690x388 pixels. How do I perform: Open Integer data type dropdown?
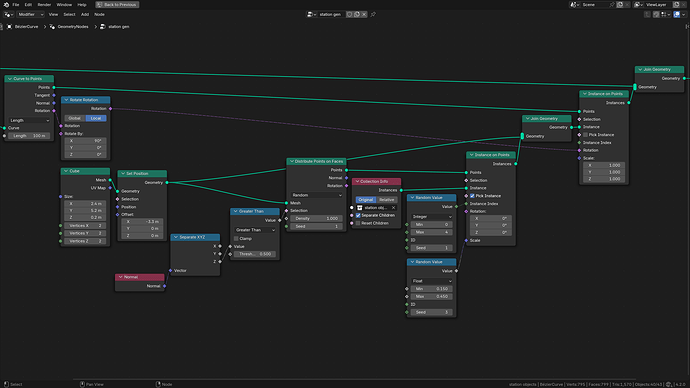[x=432, y=216]
